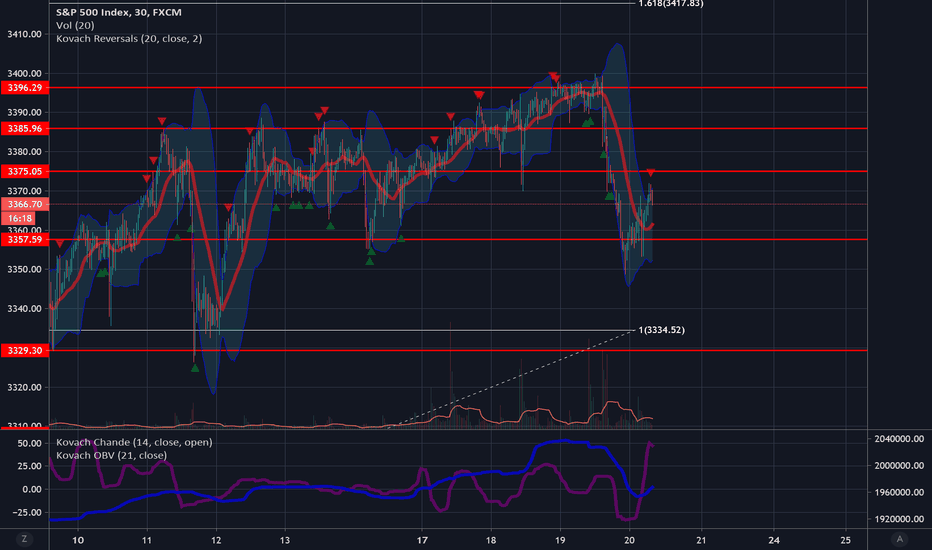Viewport: 932px width, 550px height.
Task: Click the 3375.05 red price label
Action: 24,171
